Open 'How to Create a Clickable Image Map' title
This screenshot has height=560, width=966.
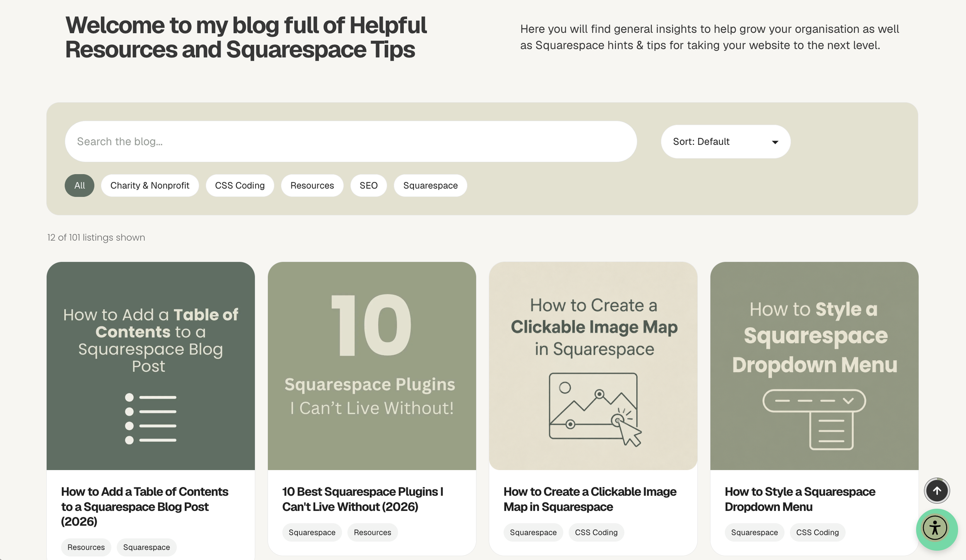tap(590, 499)
